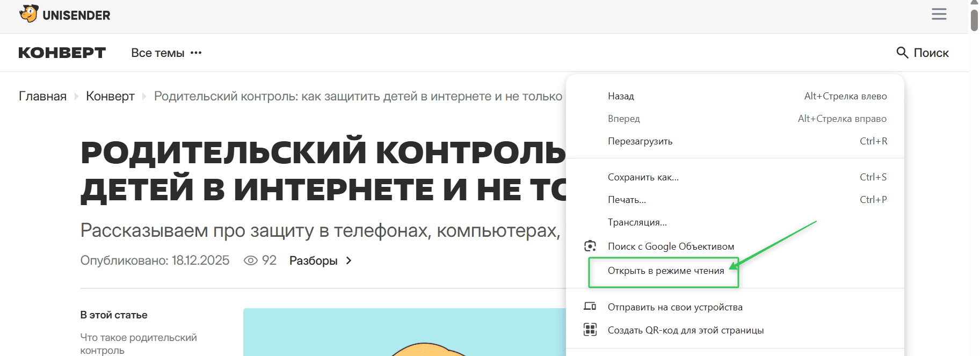The height and width of the screenshot is (356, 980).
Task: Click the QR code icon
Action: click(590, 330)
